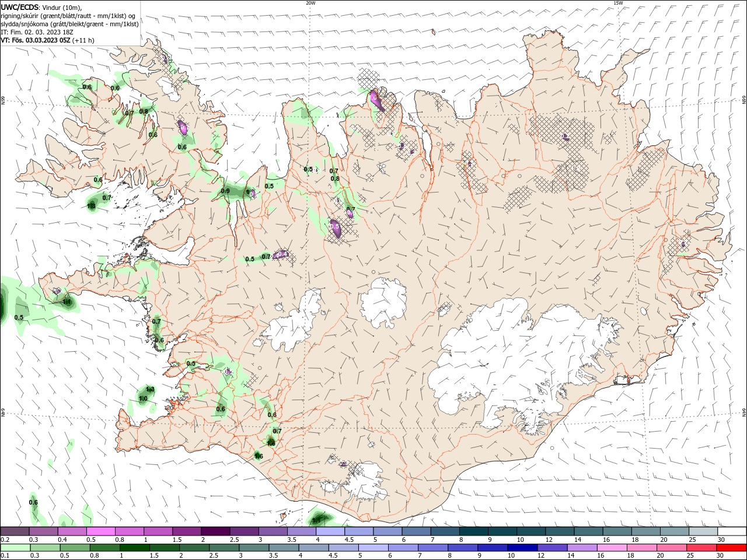Pick the upper legend swatch starting at 6

[416, 531]
